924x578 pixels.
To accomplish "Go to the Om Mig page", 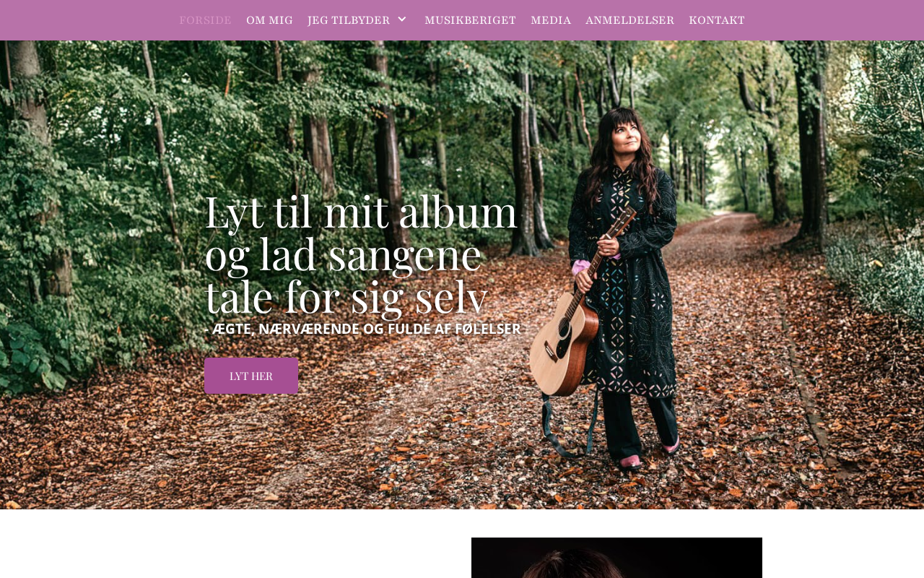I will coord(269,20).
